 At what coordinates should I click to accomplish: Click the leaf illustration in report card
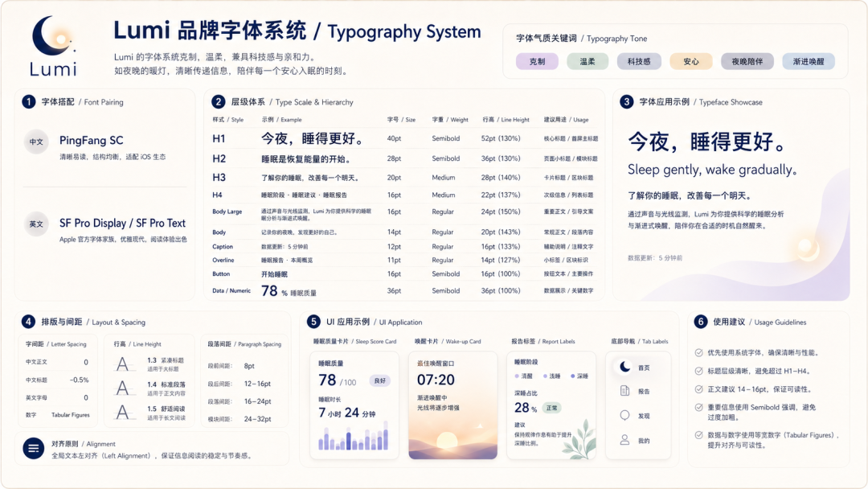click(579, 439)
